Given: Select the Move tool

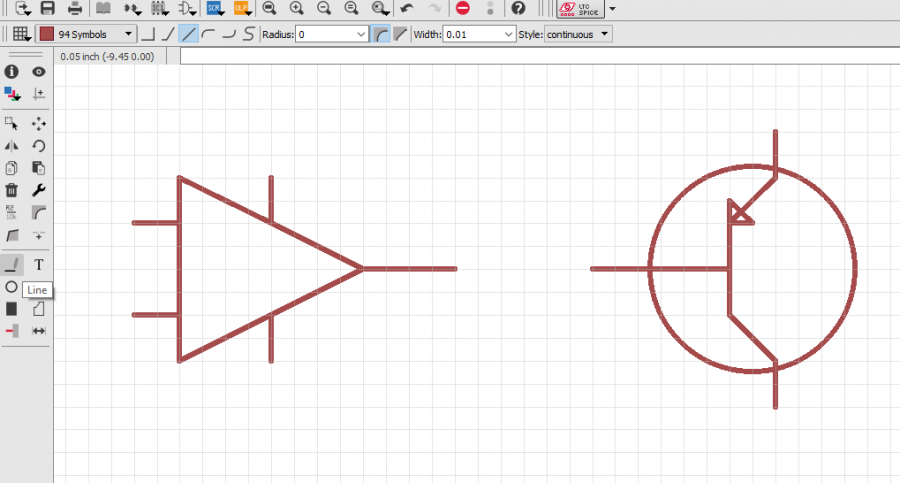Looking at the screenshot, I should pyautogui.click(x=38, y=123).
